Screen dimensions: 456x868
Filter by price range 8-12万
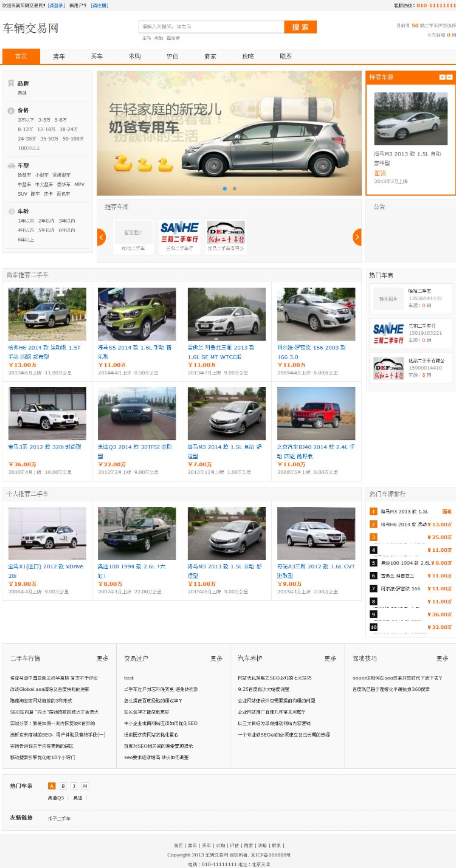(x=26, y=129)
